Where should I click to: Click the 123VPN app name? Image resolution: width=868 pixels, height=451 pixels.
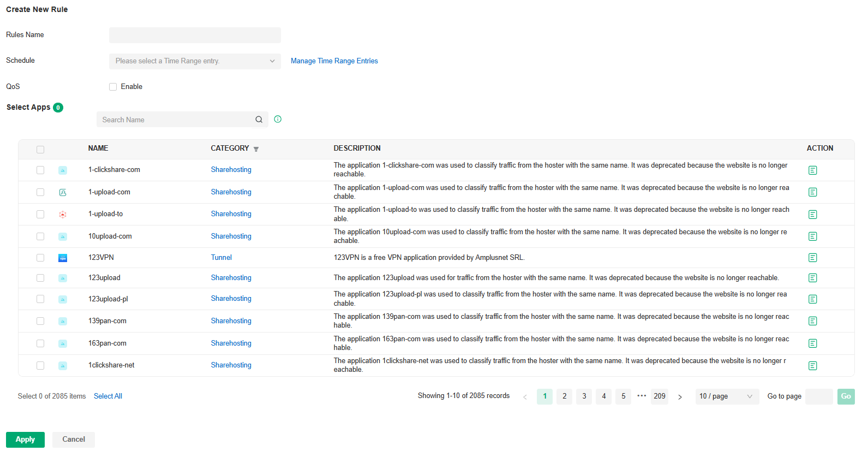click(101, 258)
